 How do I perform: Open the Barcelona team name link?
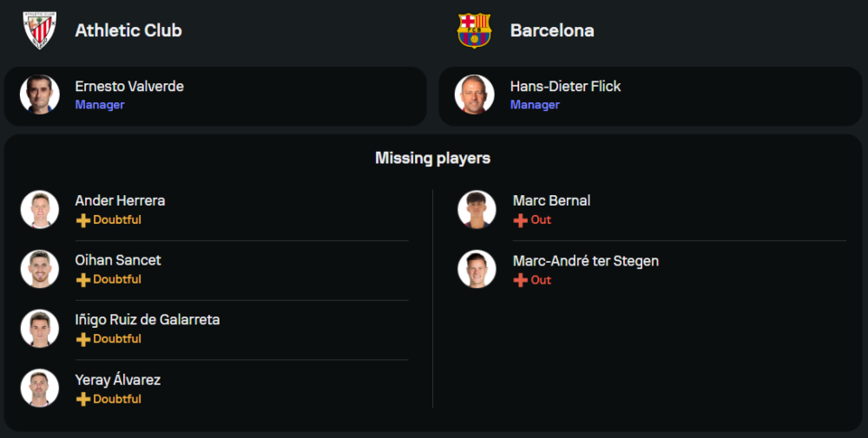(x=552, y=30)
